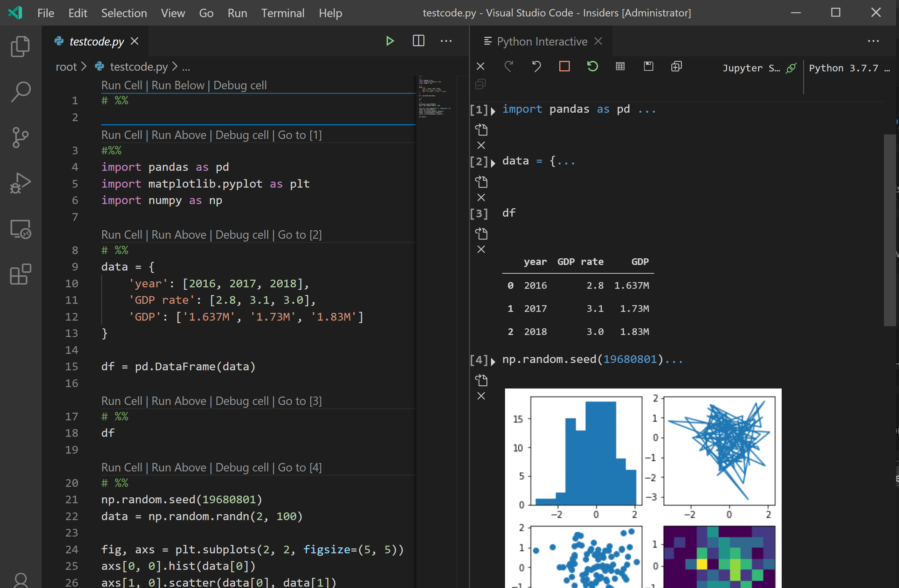
Task: Place cursor on line 15 df = pd.DataFrame(data)
Action: pos(178,366)
